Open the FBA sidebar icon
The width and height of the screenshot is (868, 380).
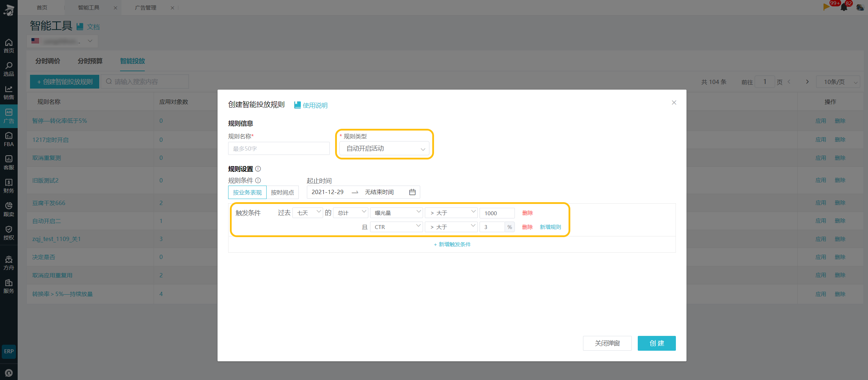pyautogui.click(x=9, y=139)
